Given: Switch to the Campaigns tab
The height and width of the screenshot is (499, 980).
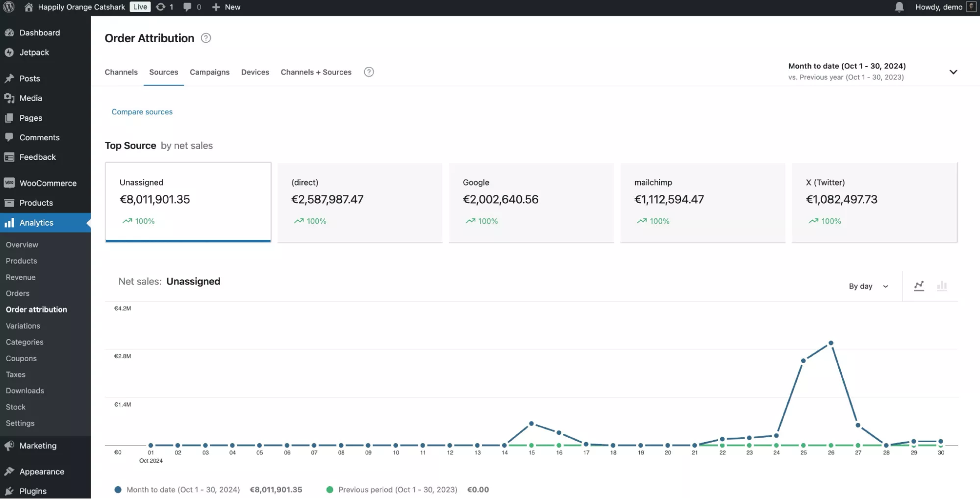Looking at the screenshot, I should 209,72.
